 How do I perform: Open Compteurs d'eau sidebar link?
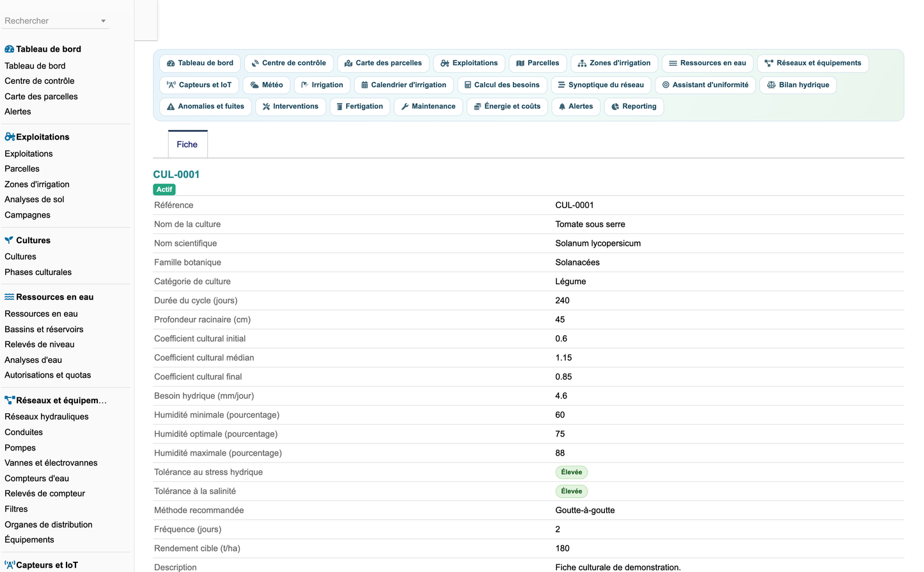(x=37, y=479)
